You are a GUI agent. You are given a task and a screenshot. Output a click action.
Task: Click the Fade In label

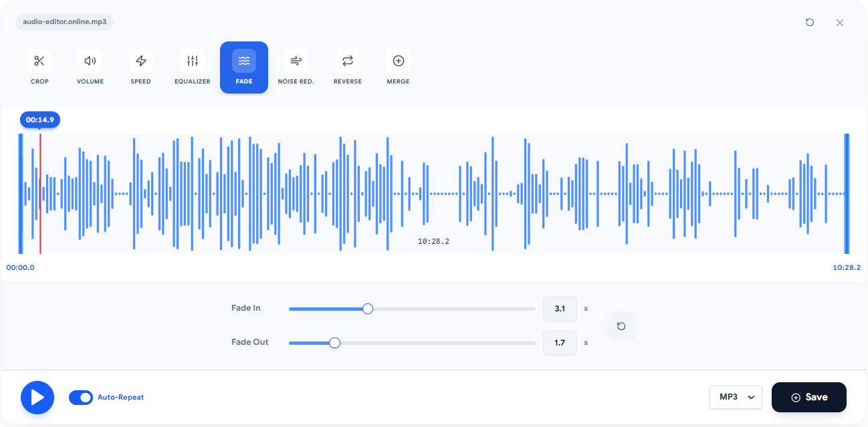click(x=246, y=308)
